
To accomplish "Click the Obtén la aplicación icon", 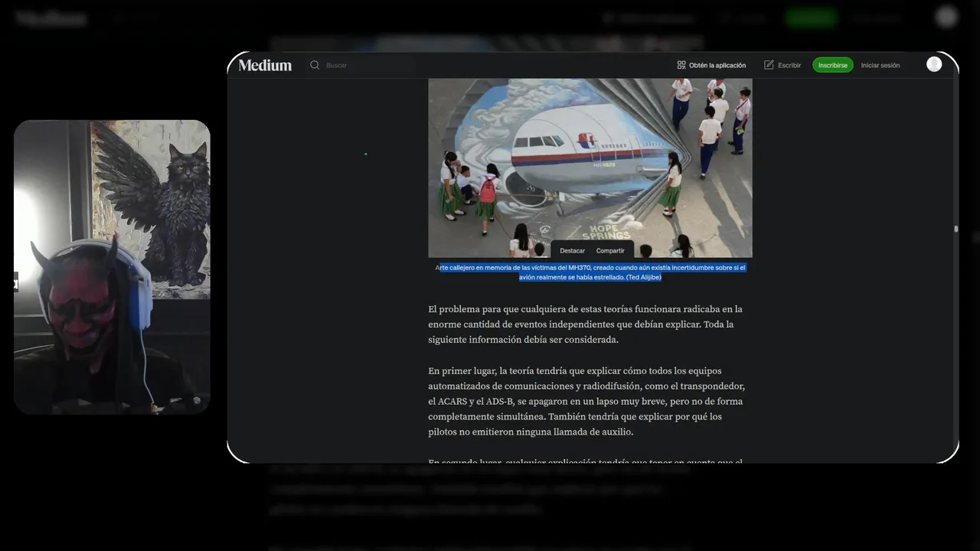I will coord(681,65).
